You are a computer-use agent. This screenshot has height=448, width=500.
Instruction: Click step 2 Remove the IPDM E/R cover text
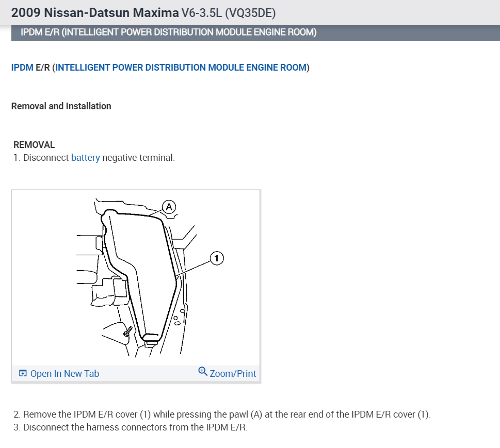222,414
